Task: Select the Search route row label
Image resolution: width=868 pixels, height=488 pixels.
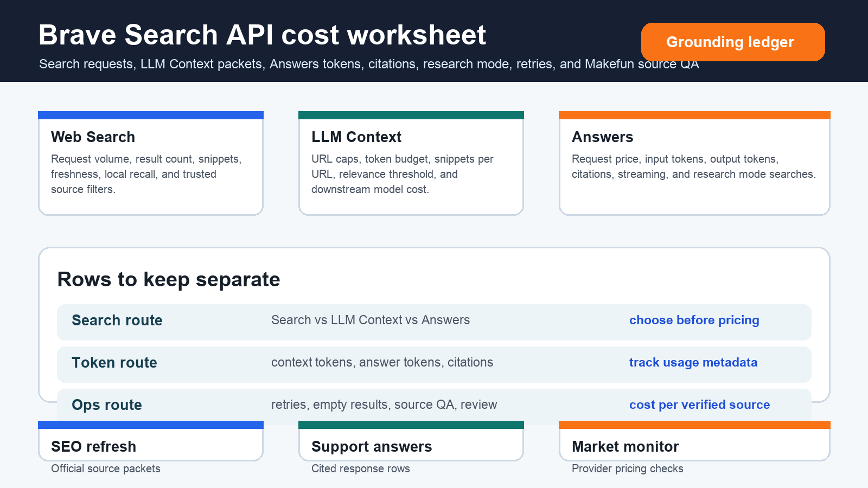Action: (117, 320)
